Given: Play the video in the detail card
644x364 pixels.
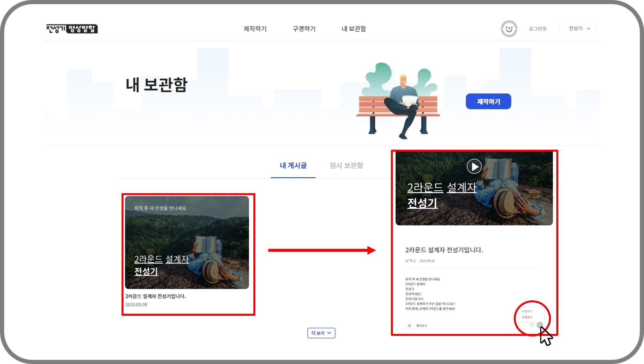Looking at the screenshot, I should [x=474, y=166].
